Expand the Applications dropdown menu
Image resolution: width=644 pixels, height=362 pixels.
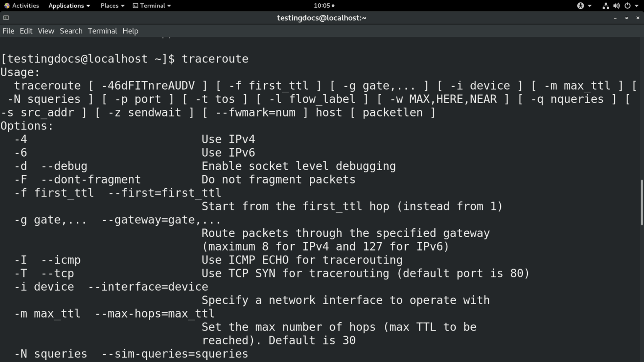pyautogui.click(x=69, y=5)
